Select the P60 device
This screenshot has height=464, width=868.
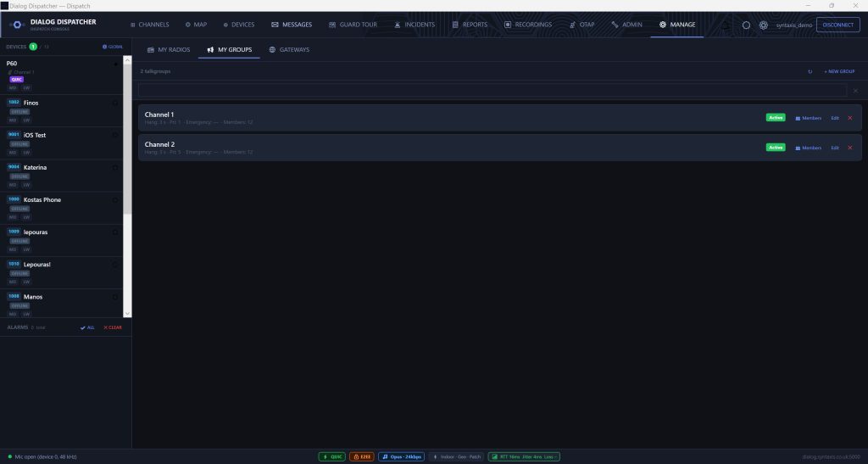point(61,75)
